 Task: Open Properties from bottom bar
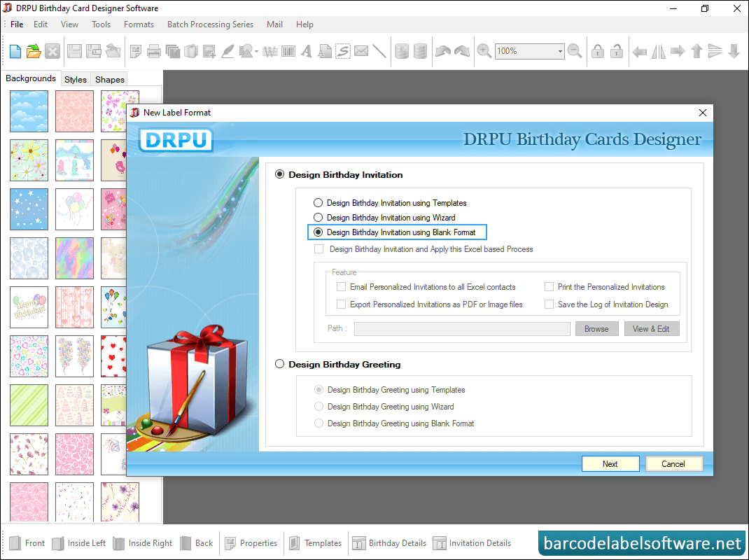pos(251,542)
